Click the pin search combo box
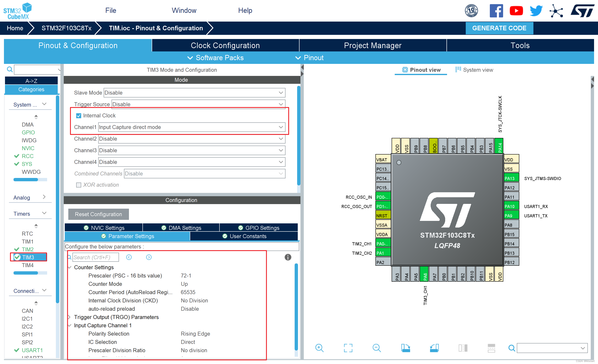Screen dimensions: 598x364 point(552,348)
